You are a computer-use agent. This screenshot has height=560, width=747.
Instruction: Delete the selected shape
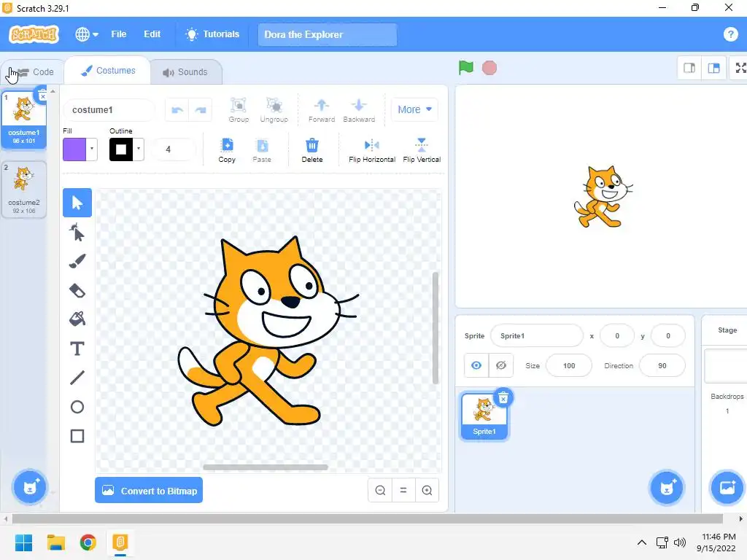click(x=312, y=150)
